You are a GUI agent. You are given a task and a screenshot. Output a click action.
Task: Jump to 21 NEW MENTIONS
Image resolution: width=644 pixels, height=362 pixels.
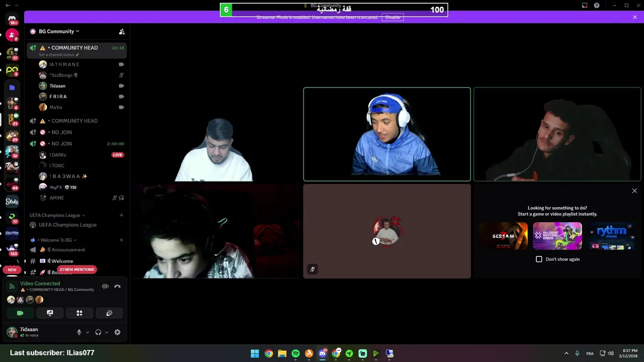(x=76, y=269)
